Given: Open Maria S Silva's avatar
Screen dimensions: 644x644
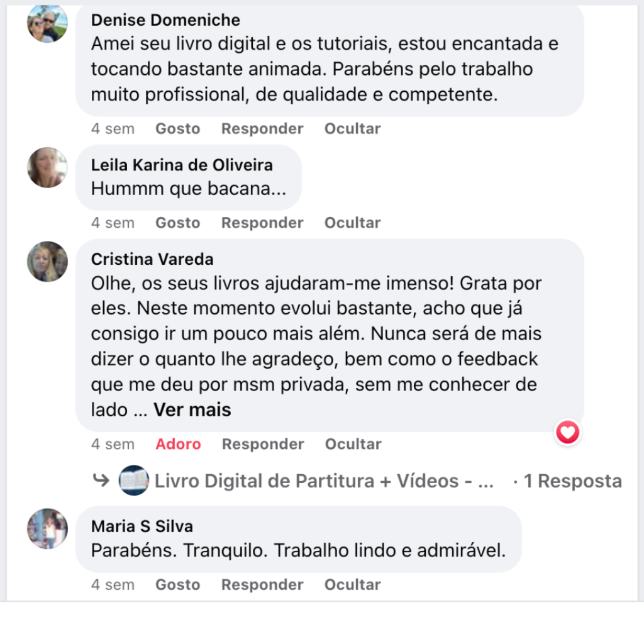Looking at the screenshot, I should 47,528.
